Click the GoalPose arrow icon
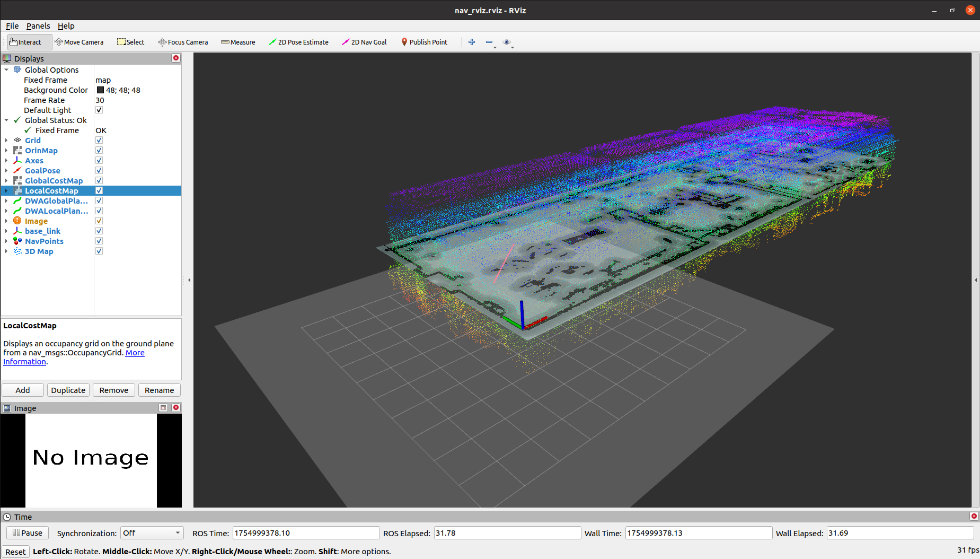 [x=17, y=170]
